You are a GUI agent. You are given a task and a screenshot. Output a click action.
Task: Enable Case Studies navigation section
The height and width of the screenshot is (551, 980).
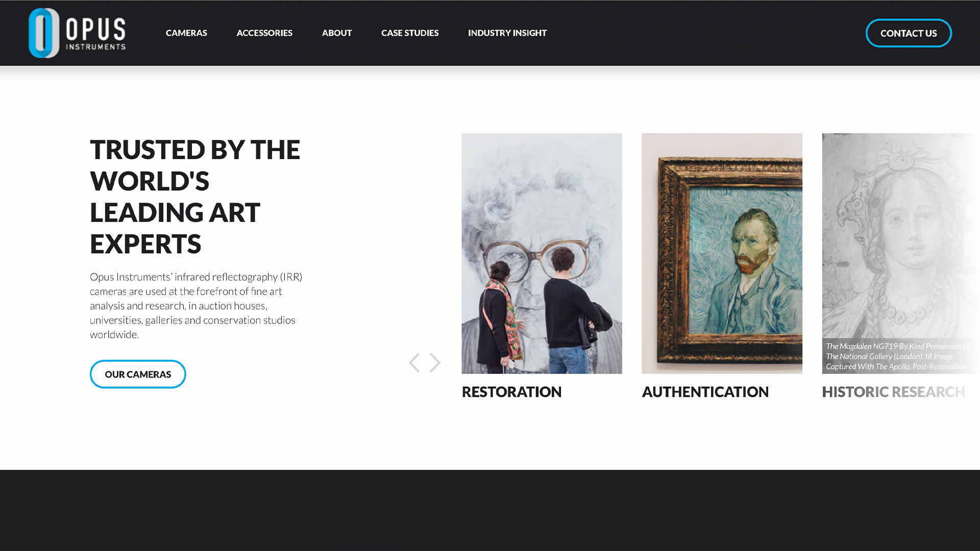[x=410, y=33]
